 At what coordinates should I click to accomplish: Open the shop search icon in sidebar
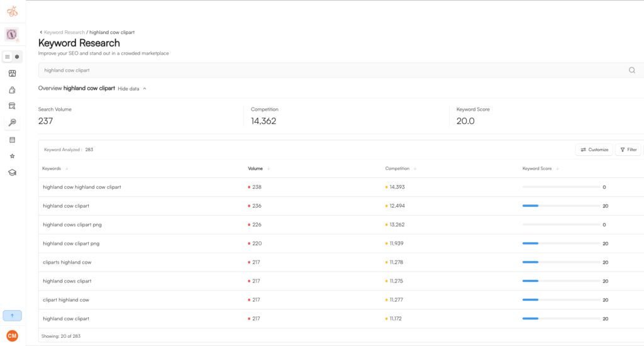12,106
